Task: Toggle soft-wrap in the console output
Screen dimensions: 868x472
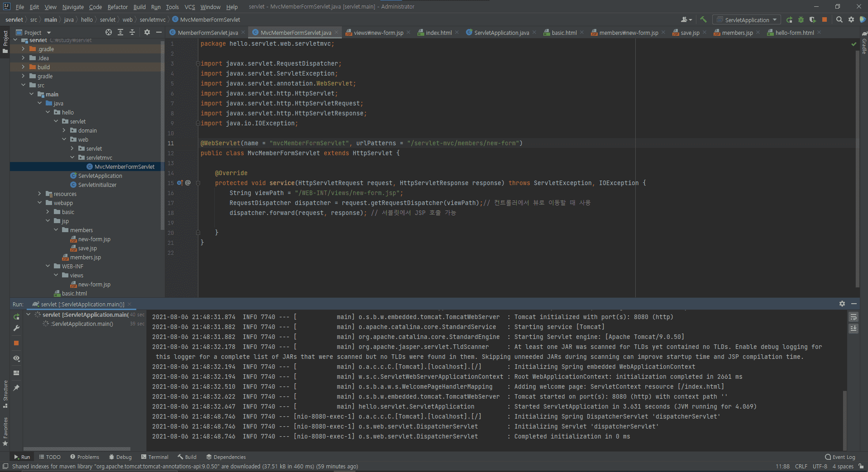Action: 854,317
